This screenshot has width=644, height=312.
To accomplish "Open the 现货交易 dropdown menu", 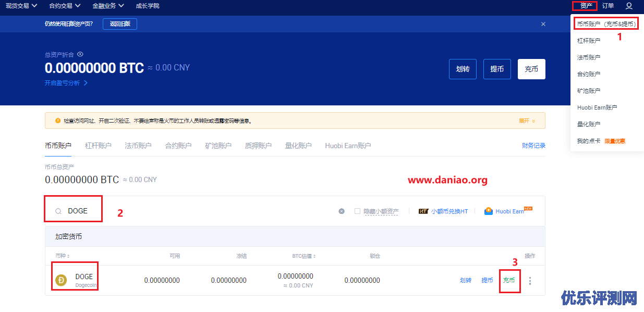I will (x=21, y=6).
